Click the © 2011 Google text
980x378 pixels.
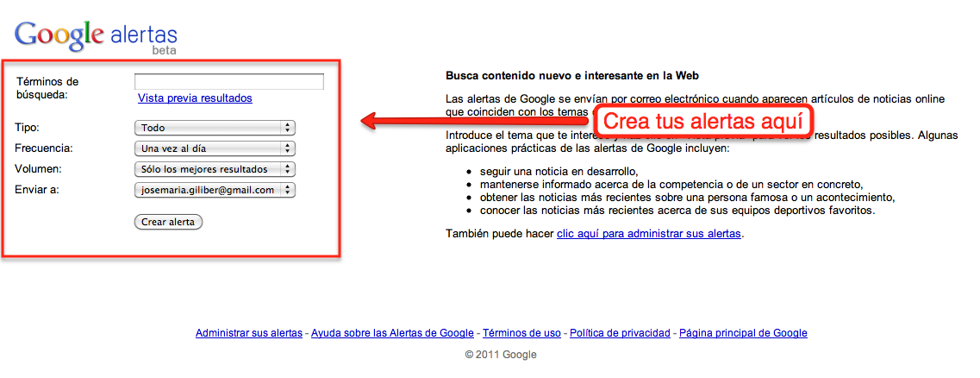[501, 354]
